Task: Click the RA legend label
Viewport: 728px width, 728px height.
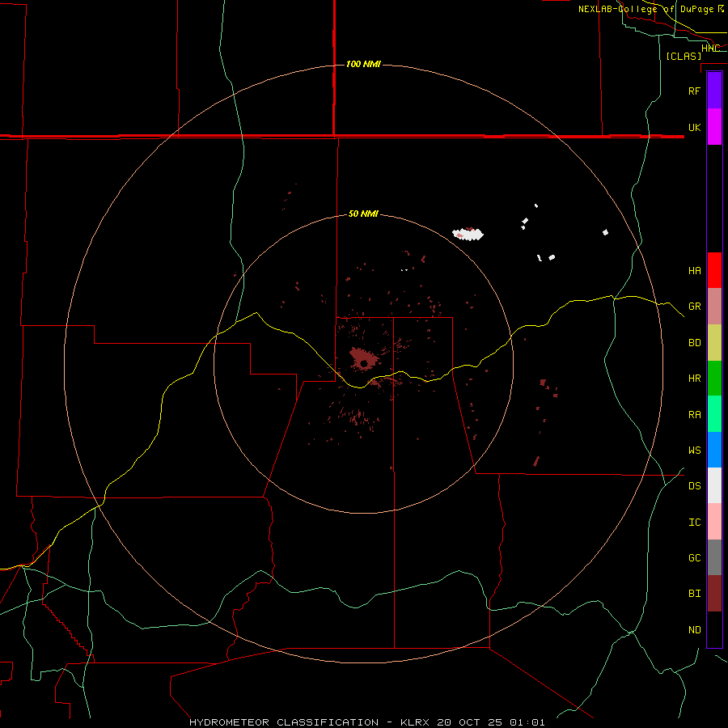Action: pos(694,415)
